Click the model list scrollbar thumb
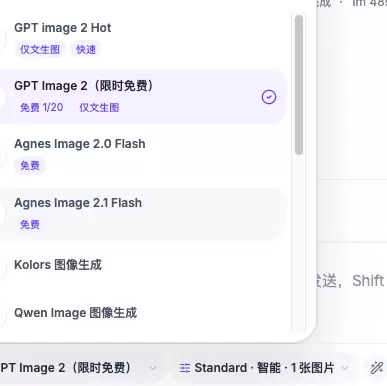This screenshot has width=387, height=386. [x=299, y=85]
